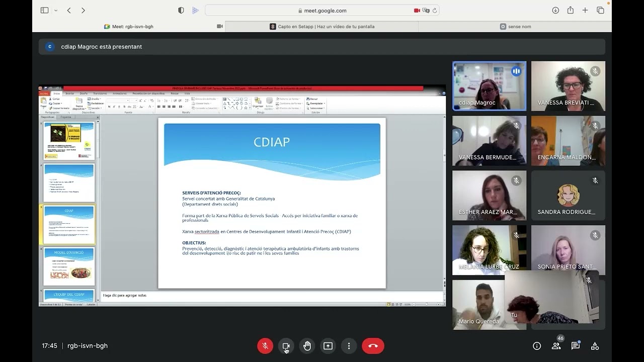Click the VANESSA BREVIATI video tile
Screen dimensions: 644x362
pyautogui.click(x=568, y=86)
